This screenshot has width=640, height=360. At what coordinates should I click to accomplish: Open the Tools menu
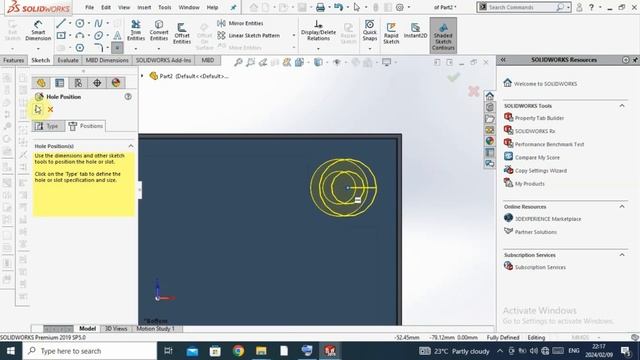point(165,7)
